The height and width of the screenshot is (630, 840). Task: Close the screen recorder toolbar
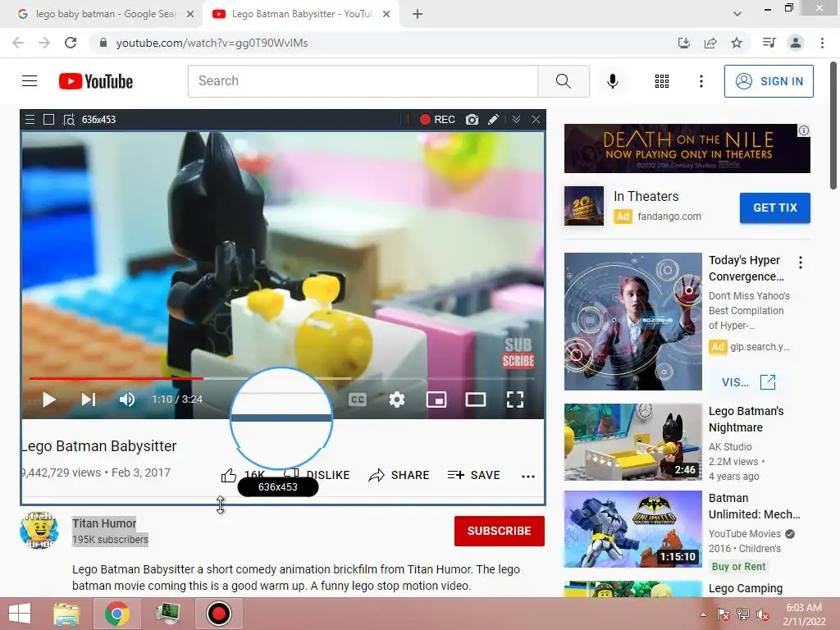point(536,120)
